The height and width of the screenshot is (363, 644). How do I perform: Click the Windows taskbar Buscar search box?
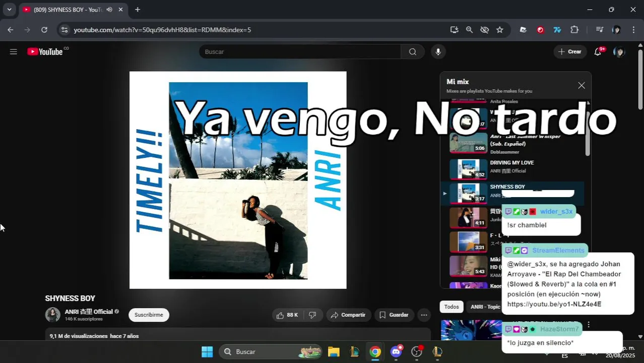[271, 351]
